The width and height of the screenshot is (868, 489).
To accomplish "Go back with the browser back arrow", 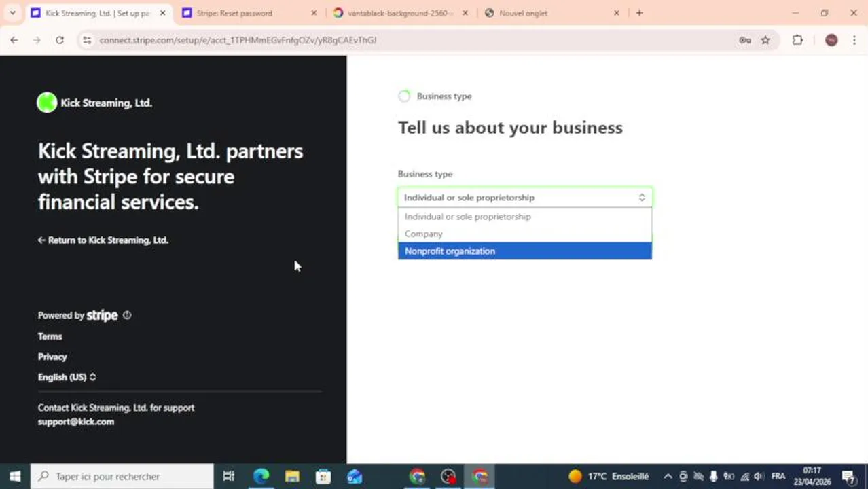I will (x=14, y=40).
